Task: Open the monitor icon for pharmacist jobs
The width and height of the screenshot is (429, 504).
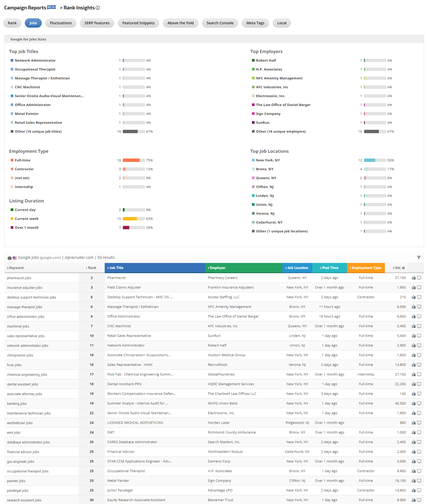Action: (x=419, y=278)
